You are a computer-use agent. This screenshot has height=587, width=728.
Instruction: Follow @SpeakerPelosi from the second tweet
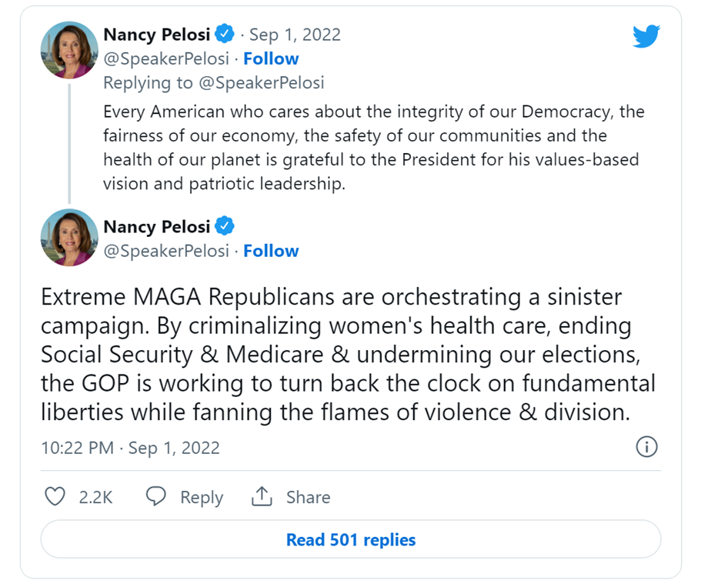coord(271,251)
